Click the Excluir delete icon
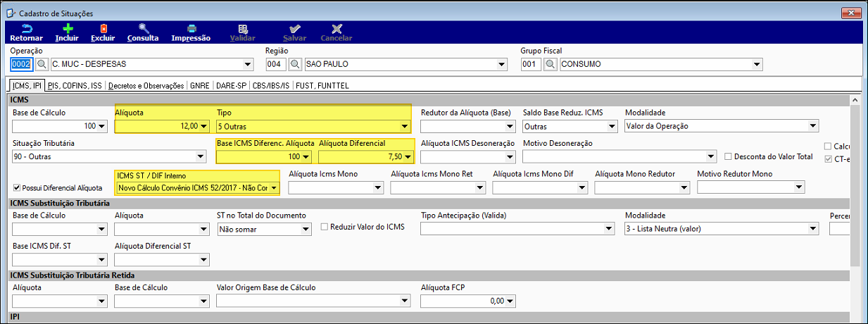 [103, 29]
